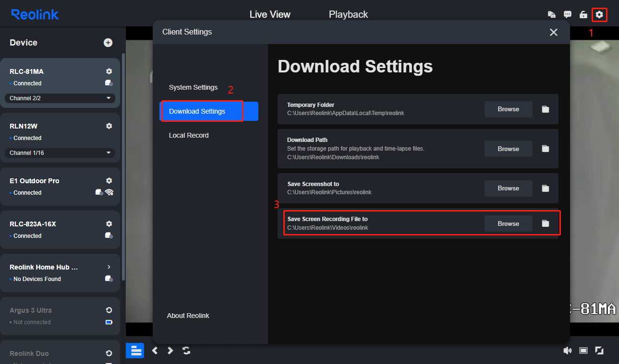
Task: Mute audio with the speaker icon
Action: [568, 351]
